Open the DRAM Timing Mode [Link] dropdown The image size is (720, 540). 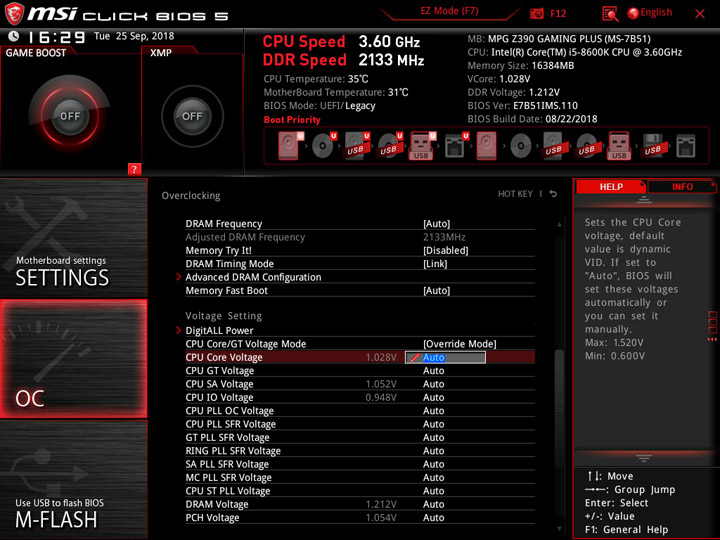coord(435,264)
